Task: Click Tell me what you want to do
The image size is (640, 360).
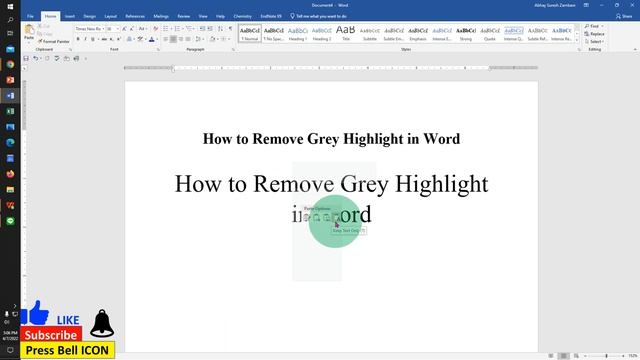Action: (318, 16)
